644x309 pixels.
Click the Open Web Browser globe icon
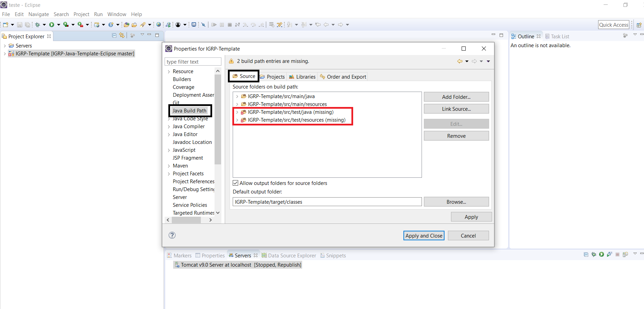click(158, 25)
